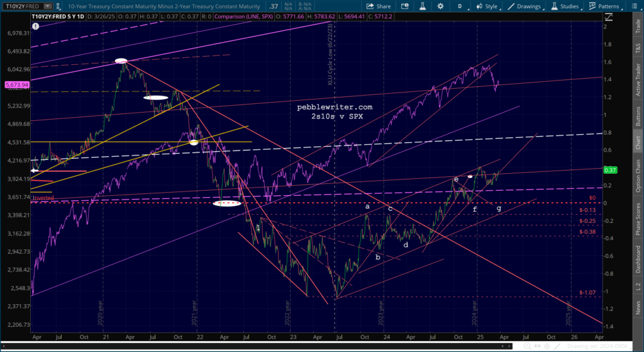Open the thinkScript flask icon
644x352 pixels.
(423, 6)
